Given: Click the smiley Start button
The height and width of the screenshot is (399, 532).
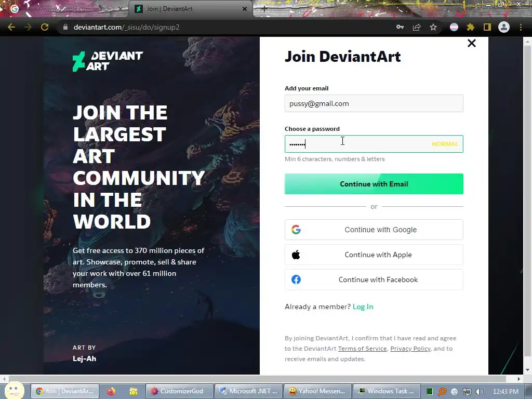Looking at the screenshot, I should pyautogui.click(x=14, y=391).
